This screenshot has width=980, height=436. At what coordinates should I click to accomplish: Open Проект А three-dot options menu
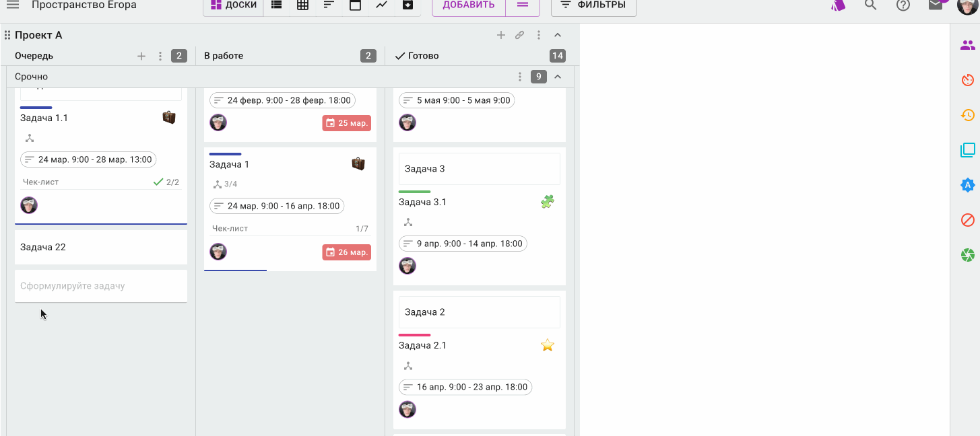[539, 35]
